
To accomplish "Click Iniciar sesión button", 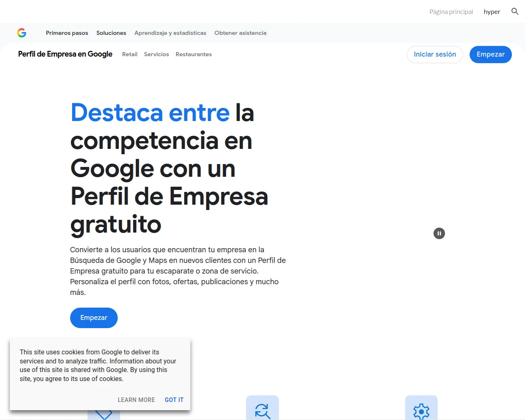I will point(435,55).
